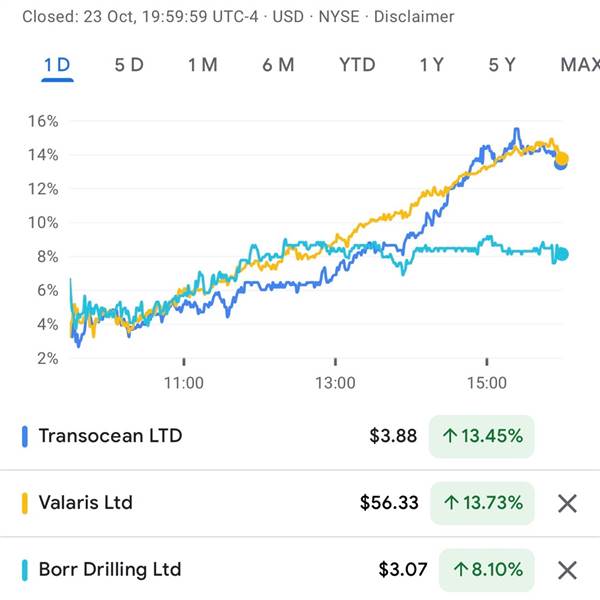Select the YTD time range tab
This screenshot has height=600, width=600.
357,65
